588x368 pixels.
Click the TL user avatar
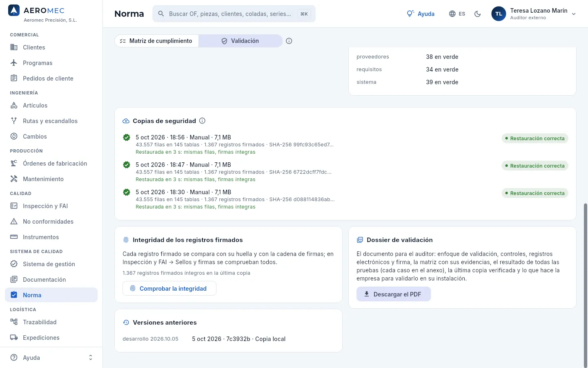(x=499, y=14)
